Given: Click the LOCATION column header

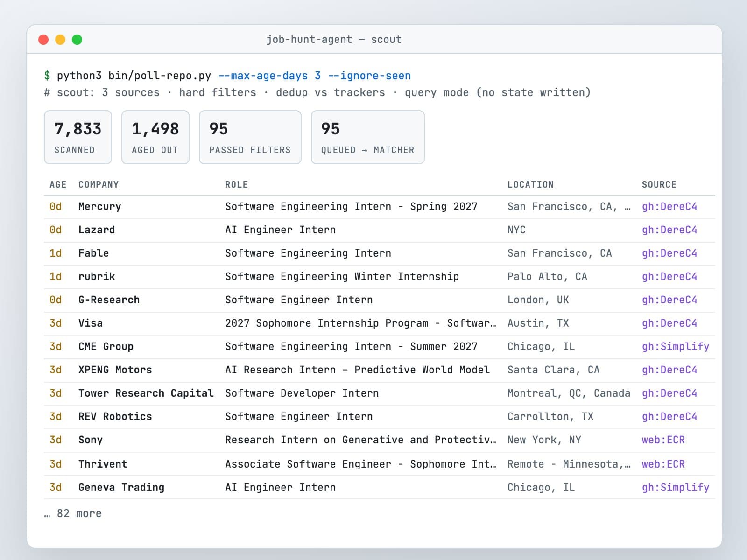Looking at the screenshot, I should [530, 184].
